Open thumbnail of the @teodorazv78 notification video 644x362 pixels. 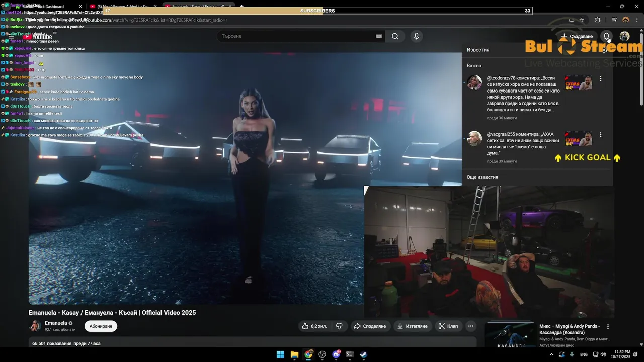(x=578, y=82)
